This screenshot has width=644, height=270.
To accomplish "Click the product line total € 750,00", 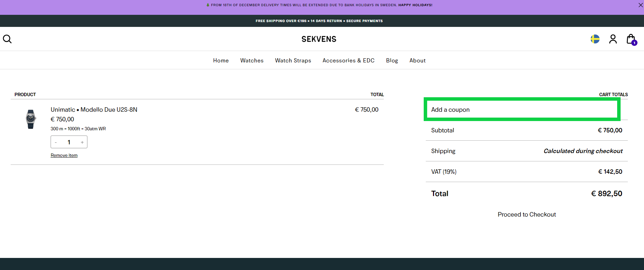I will click(x=367, y=110).
